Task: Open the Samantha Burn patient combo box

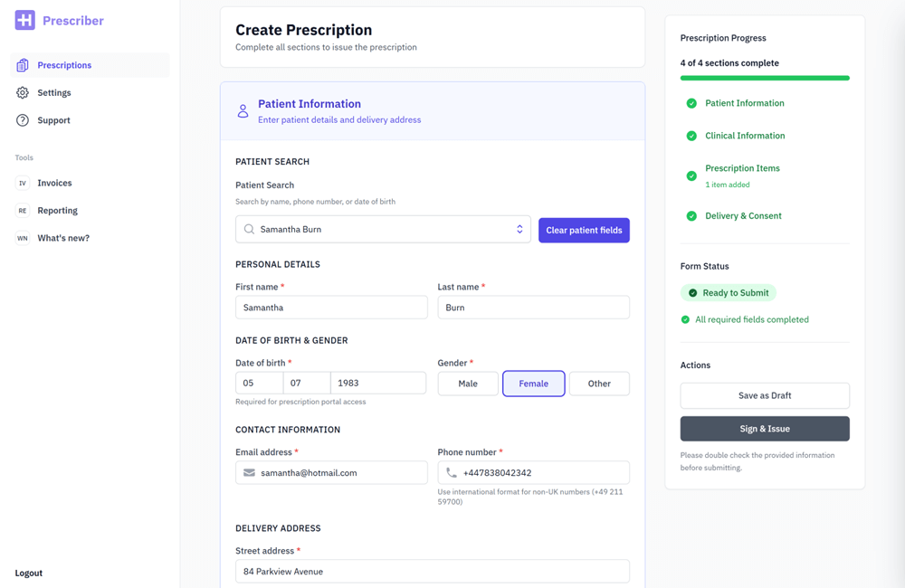Action: coord(380,230)
